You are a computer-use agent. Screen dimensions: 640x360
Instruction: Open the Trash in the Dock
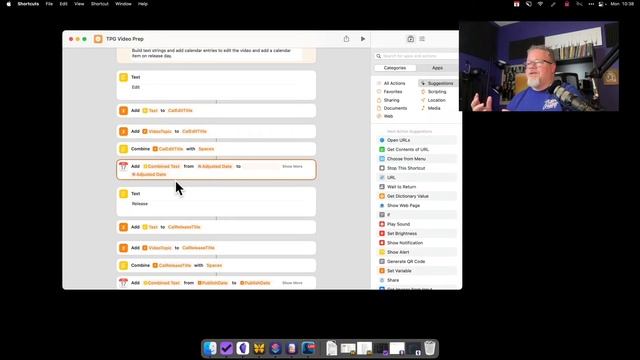pyautogui.click(x=429, y=348)
